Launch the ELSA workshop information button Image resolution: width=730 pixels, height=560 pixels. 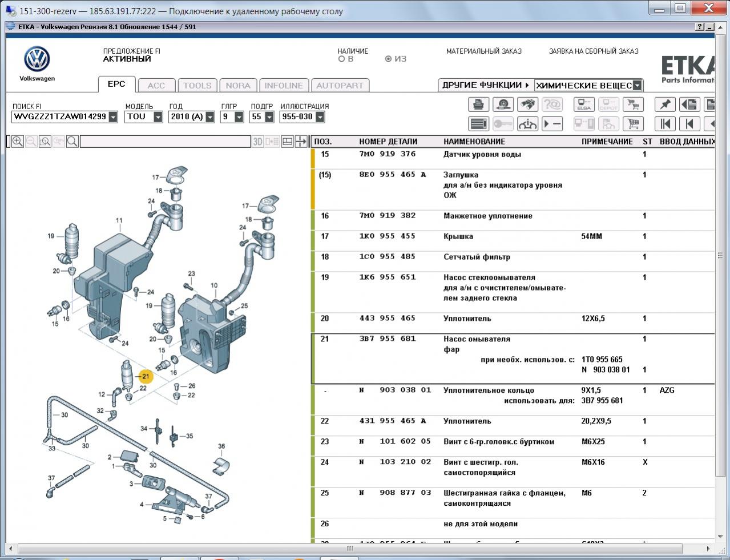coord(584,104)
